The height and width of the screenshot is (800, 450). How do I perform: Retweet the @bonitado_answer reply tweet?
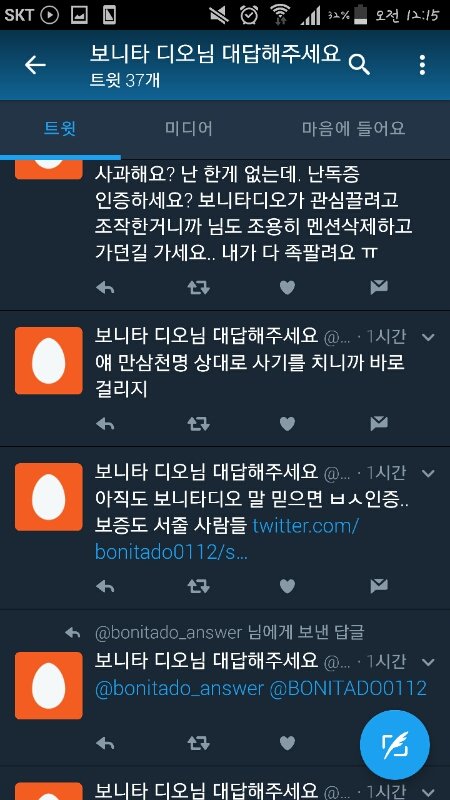[x=198, y=742]
